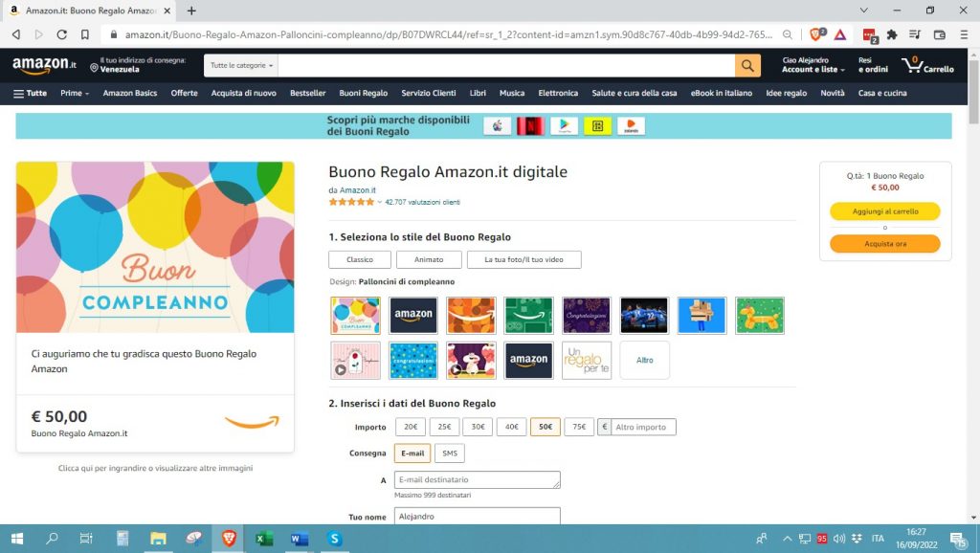Expand the Tutte le categorie search dropdown
Image resolution: width=980 pixels, height=553 pixels.
coord(242,65)
